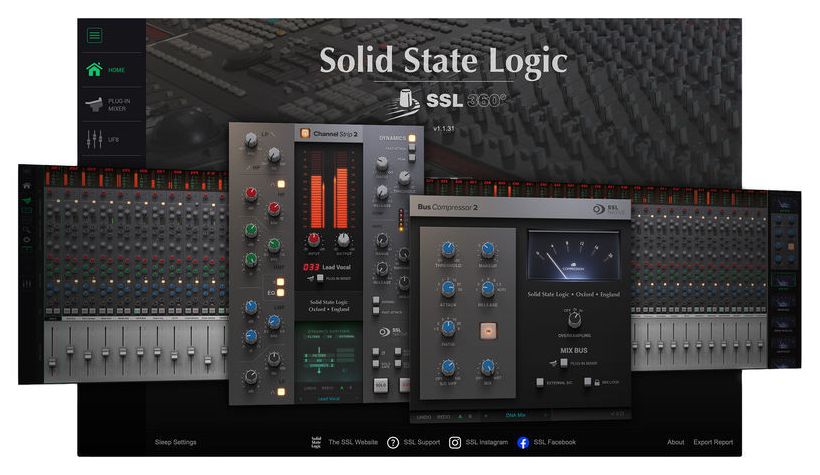Click upper red HF knob on Channel Strip
The width and height of the screenshot is (820, 475).
[x=251, y=194]
